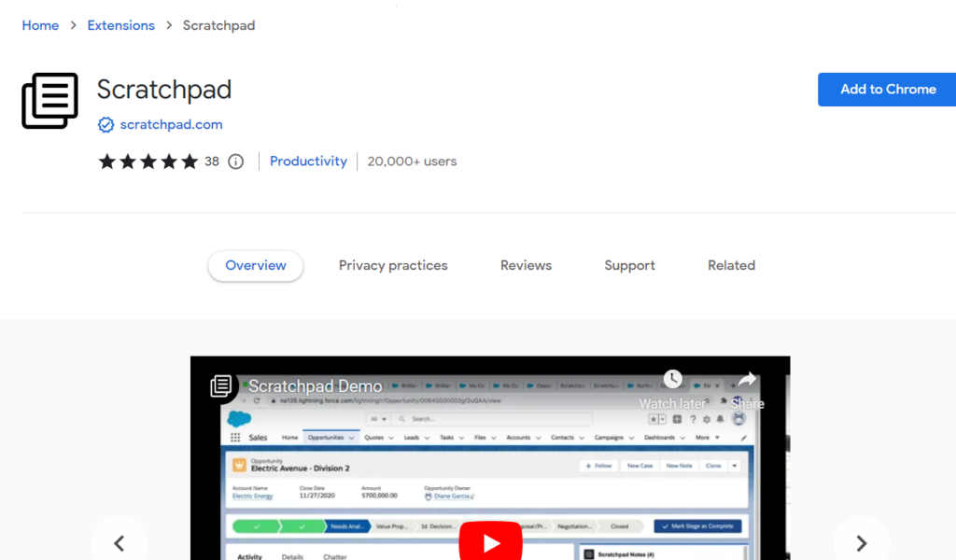
Task: Navigate to Home in breadcrumb
Action: tap(40, 26)
